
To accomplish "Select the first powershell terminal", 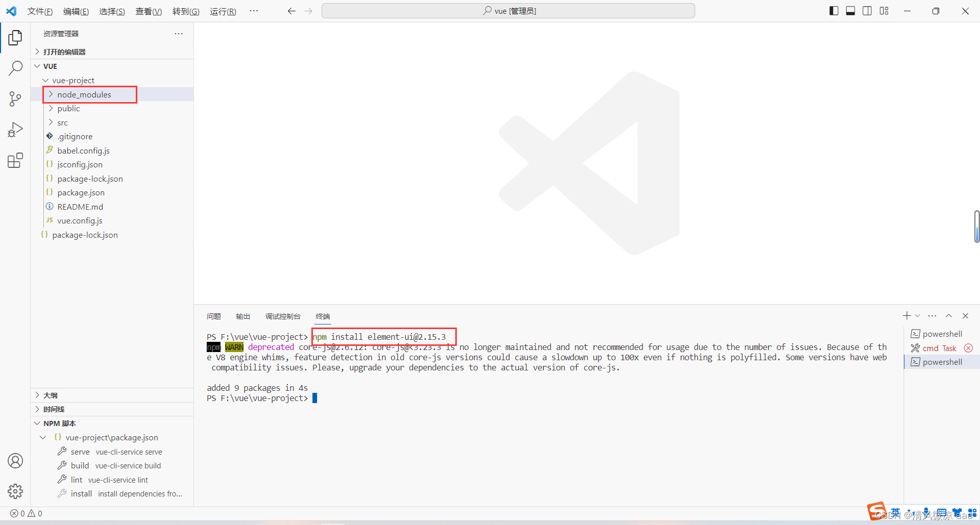I will click(942, 334).
